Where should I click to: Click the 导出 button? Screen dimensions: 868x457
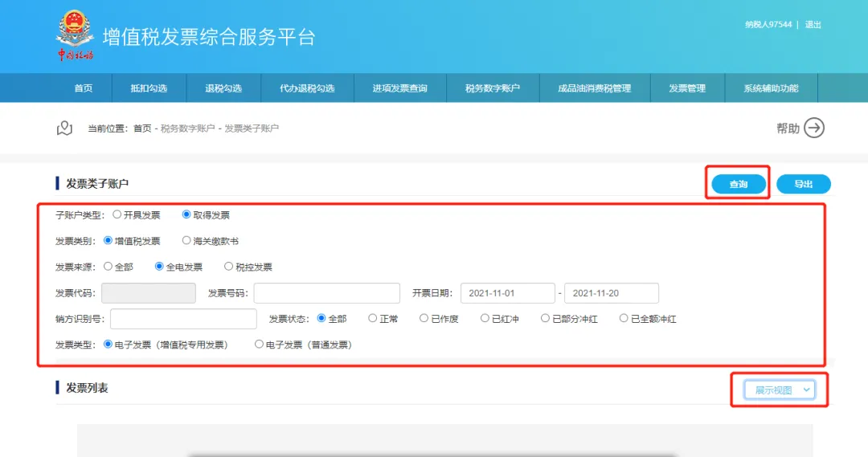[803, 184]
